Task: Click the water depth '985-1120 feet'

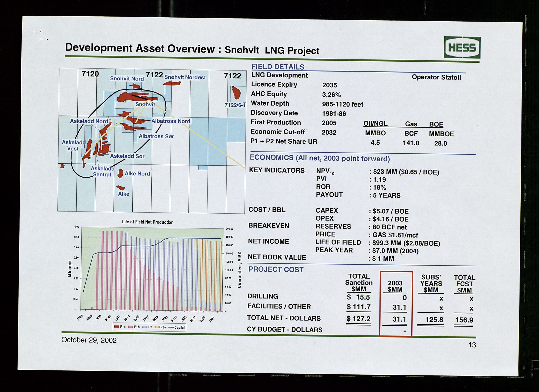Action: point(343,104)
